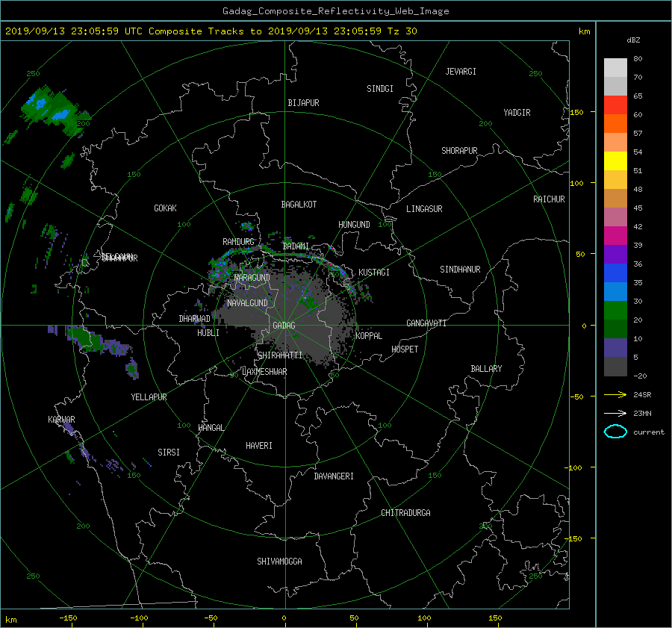Image resolution: width=672 pixels, height=628 pixels.
Task: Click the title Gadag_Composite_Reflectivity_Web_Image
Action: click(335, 11)
